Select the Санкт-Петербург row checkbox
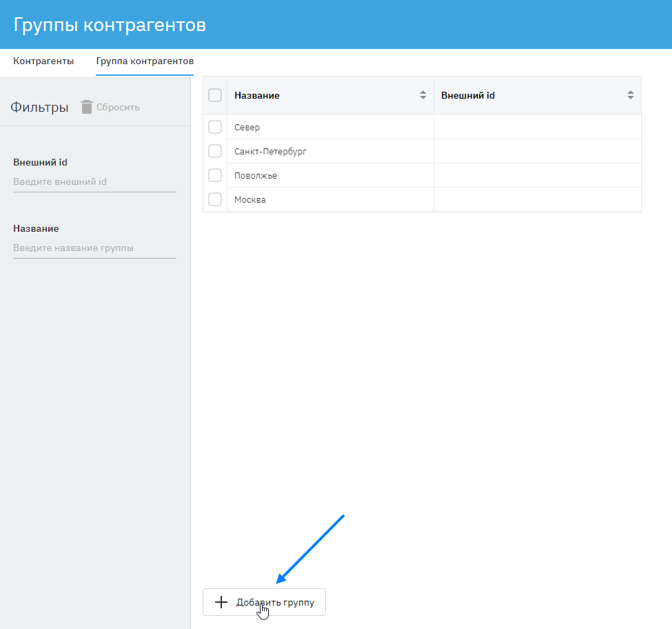Screen dimensions: 672x629 tap(215, 151)
